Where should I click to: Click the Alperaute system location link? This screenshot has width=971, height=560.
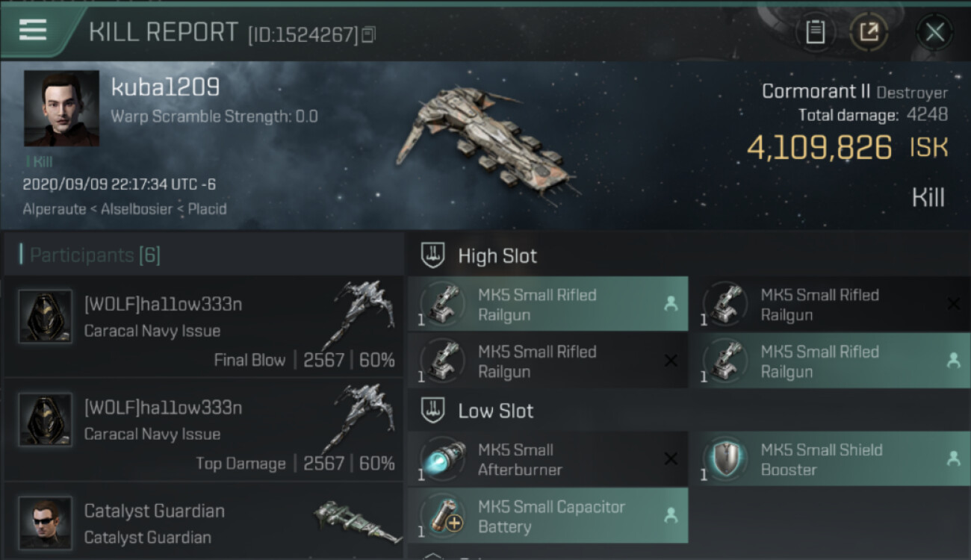[x=54, y=209]
